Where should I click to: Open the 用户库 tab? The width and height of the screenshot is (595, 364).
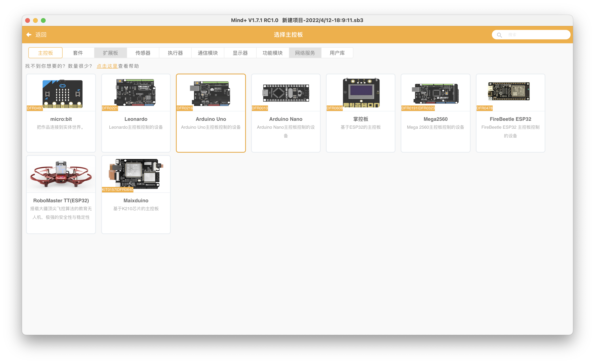(x=337, y=53)
